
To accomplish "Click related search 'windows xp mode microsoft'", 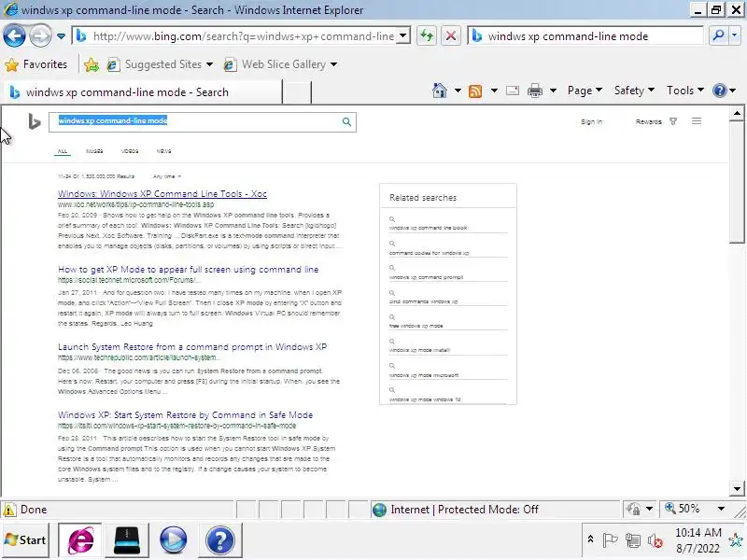I will tap(424, 375).
